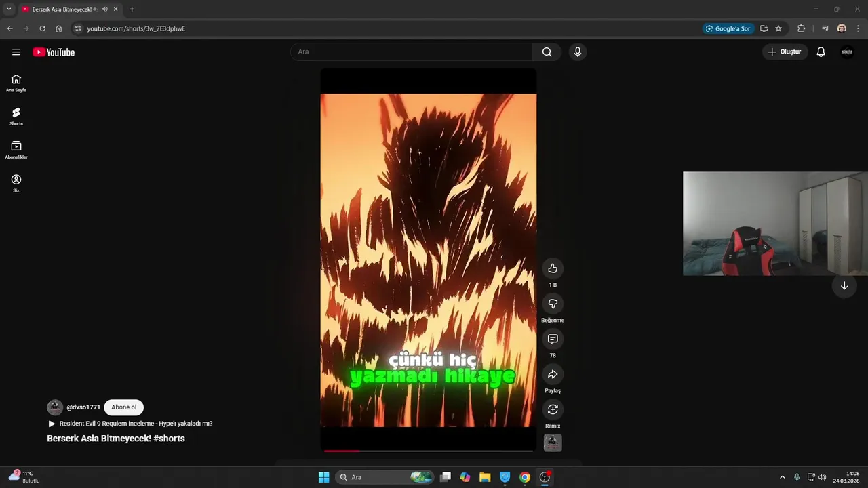The height and width of the screenshot is (488, 868).
Task: Go to YouTube home via the logo
Action: [54, 52]
